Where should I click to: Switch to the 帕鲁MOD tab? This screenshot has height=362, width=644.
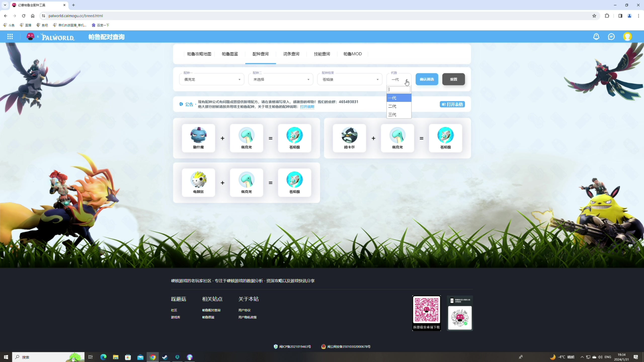[353, 54]
